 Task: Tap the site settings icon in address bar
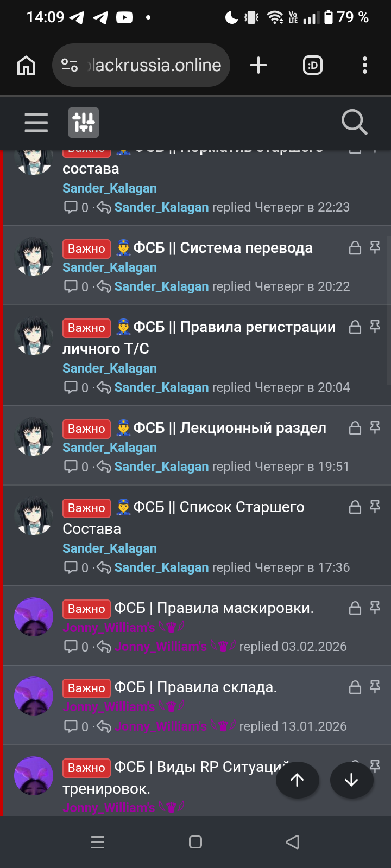[70, 66]
